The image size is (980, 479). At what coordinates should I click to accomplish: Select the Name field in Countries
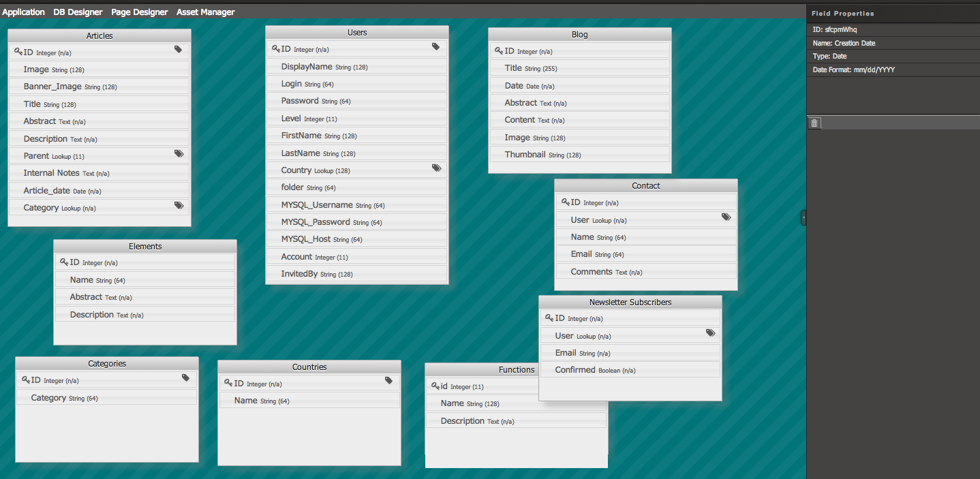309,401
